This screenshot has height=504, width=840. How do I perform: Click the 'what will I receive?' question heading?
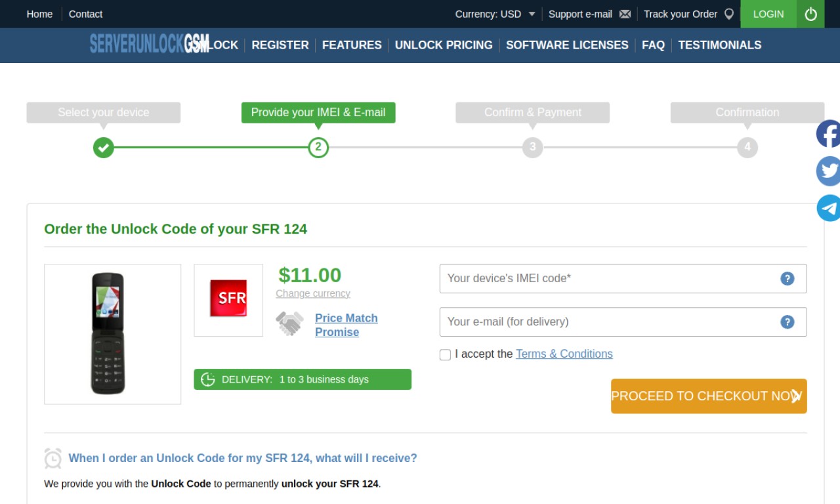243,458
